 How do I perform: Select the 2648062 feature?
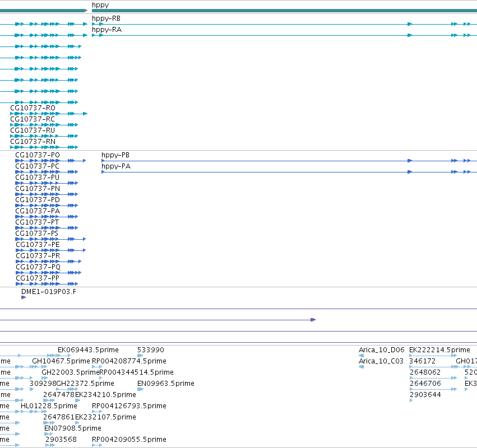(x=425, y=372)
